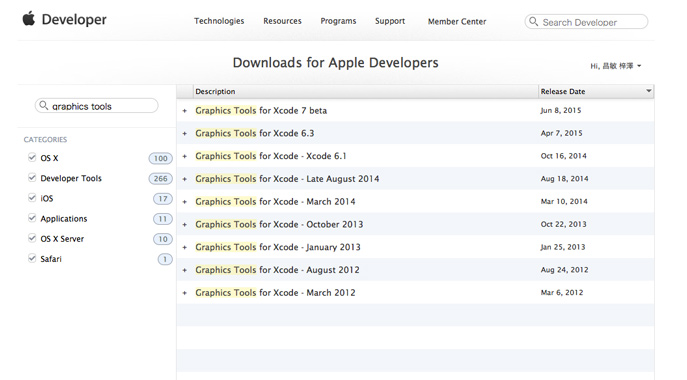The image size is (687, 380).
Task: Uncheck the OS X category checkbox
Action: (x=32, y=157)
